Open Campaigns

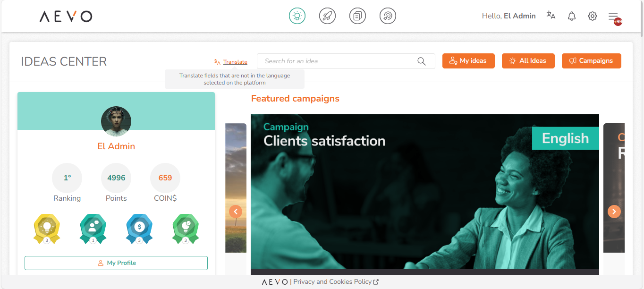click(592, 61)
